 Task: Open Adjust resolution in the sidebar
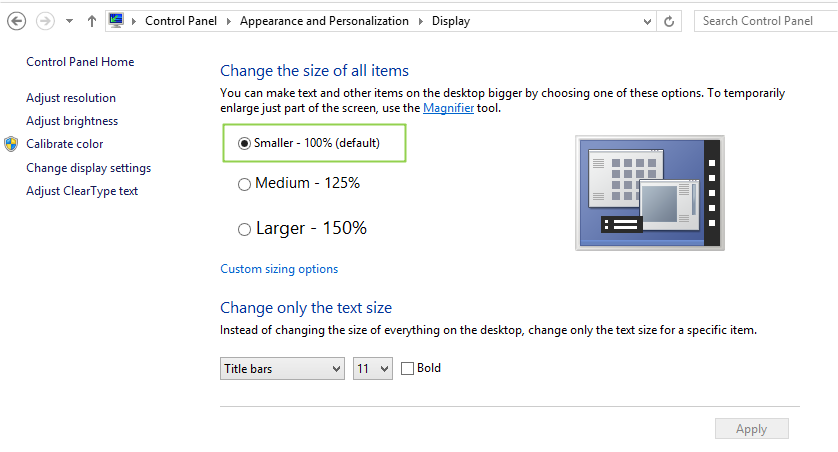pos(71,98)
